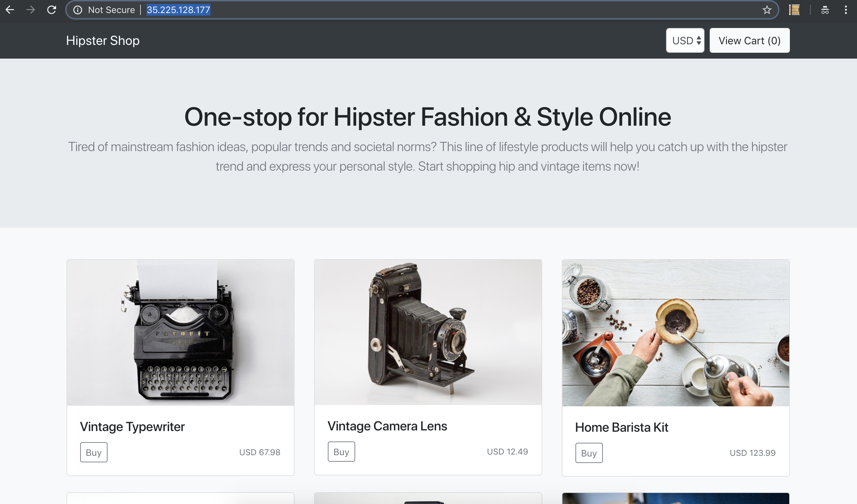Open the USD currency dropdown
This screenshot has width=857, height=504.
click(x=685, y=40)
